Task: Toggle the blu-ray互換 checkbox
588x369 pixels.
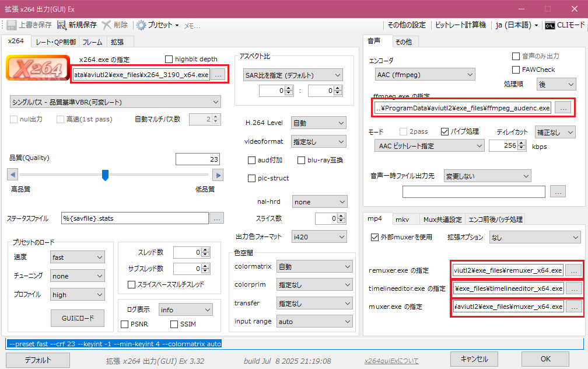Action: coord(302,161)
